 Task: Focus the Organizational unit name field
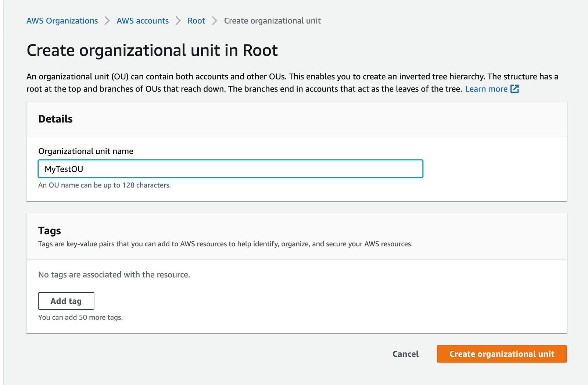click(230, 169)
